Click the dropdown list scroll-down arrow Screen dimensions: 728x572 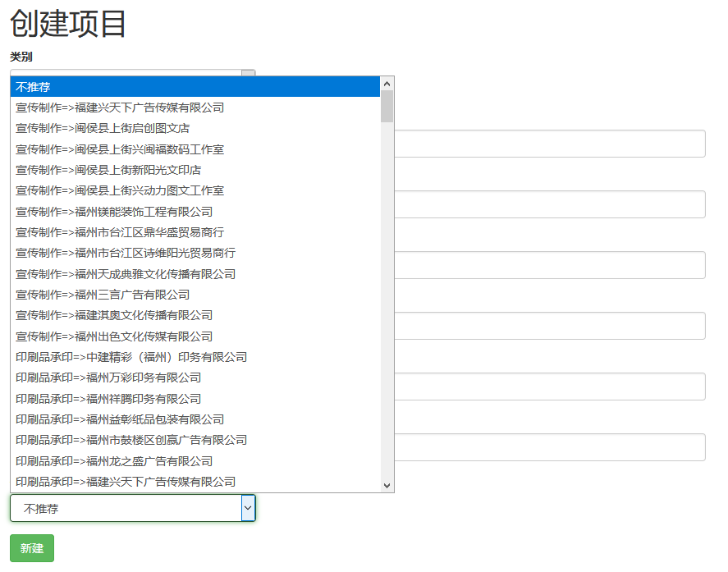387,485
